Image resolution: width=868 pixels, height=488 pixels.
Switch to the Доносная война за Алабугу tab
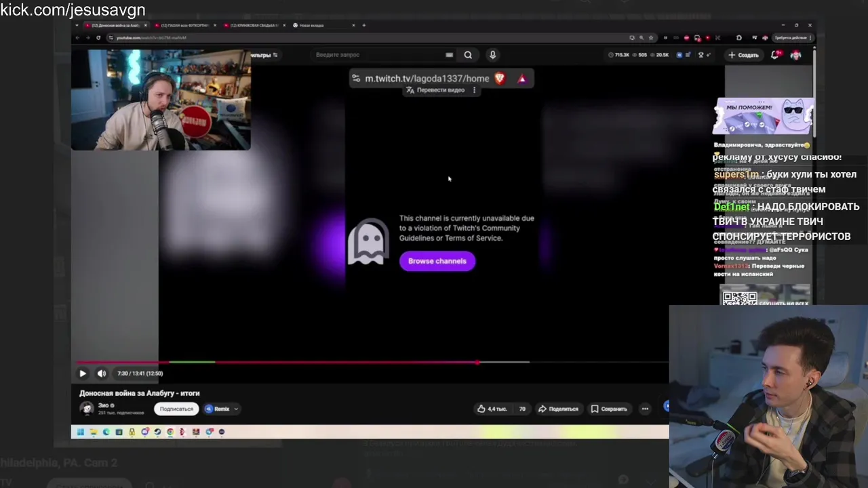coord(115,25)
